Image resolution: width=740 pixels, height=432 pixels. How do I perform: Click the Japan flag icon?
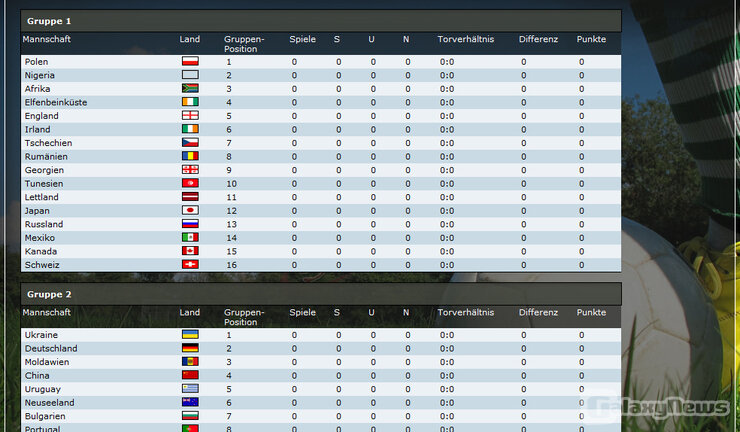point(189,211)
